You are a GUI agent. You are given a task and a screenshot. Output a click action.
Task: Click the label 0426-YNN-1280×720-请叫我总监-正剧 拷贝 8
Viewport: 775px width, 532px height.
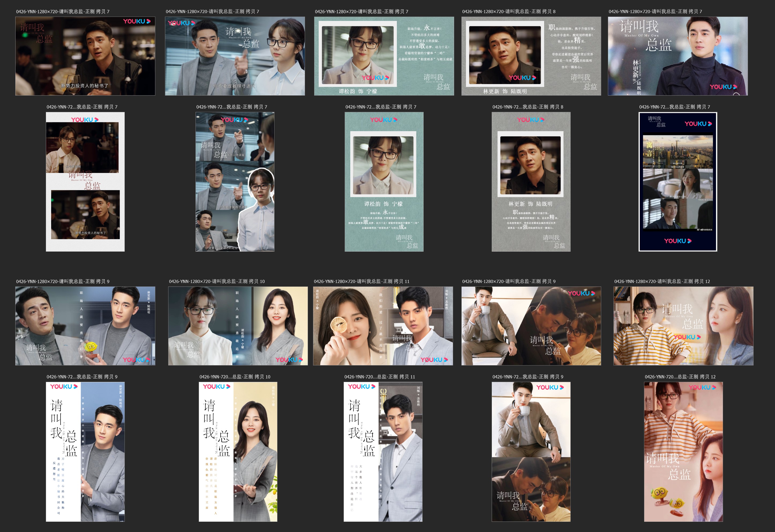(x=509, y=11)
